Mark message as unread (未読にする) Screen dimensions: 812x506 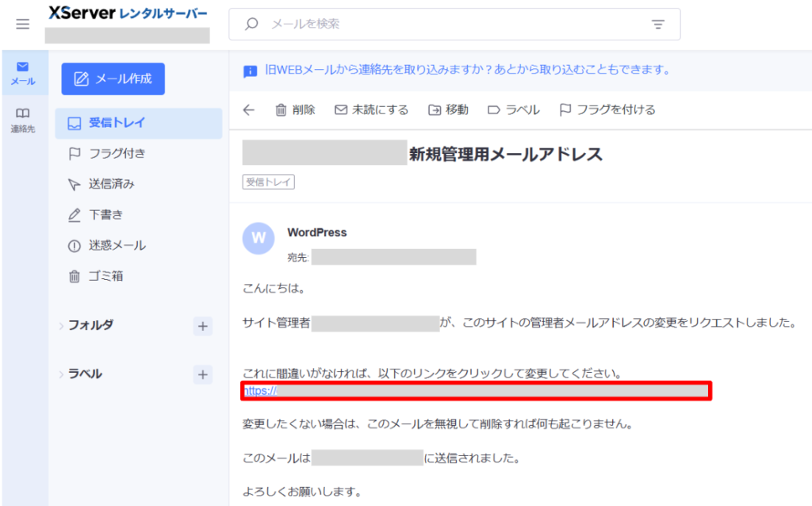371,110
